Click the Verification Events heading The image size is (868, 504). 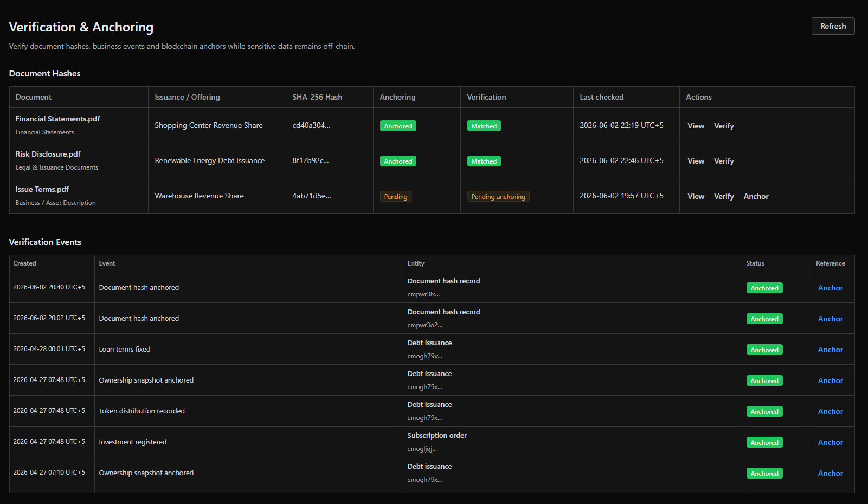[x=45, y=242]
